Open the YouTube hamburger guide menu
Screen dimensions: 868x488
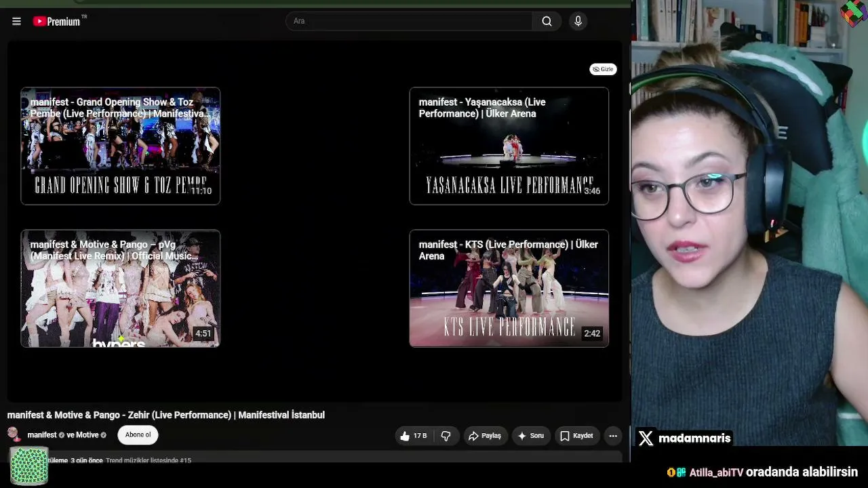click(16, 21)
